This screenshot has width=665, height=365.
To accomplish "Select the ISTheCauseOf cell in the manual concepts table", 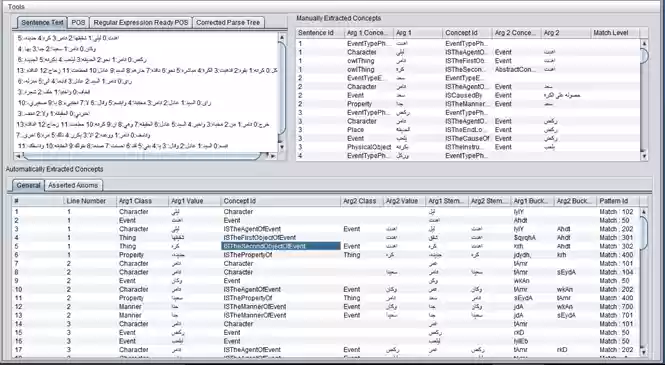I will 467,138.
